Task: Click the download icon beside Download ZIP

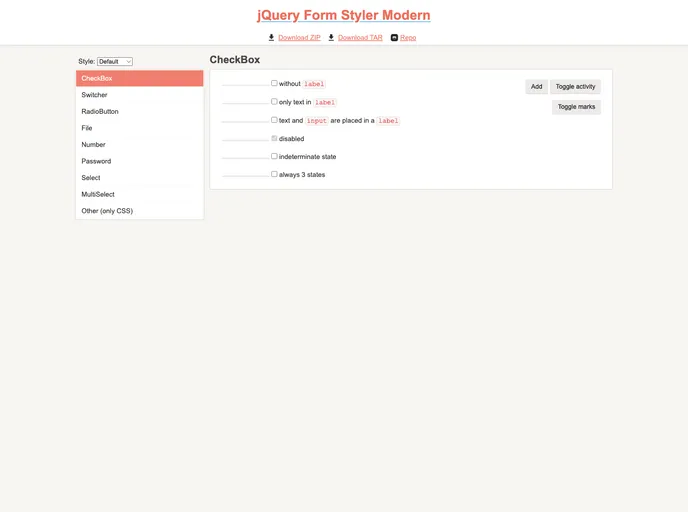Action: tap(271, 37)
